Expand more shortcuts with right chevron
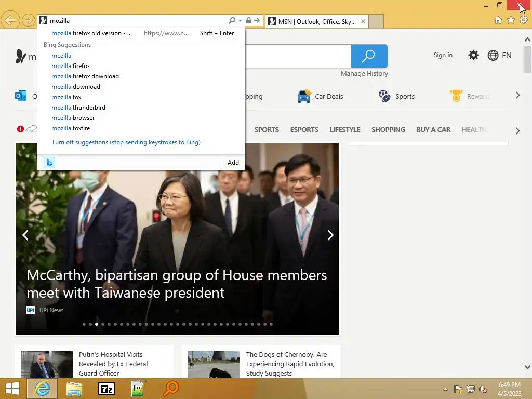This screenshot has height=399, width=532. (x=517, y=96)
